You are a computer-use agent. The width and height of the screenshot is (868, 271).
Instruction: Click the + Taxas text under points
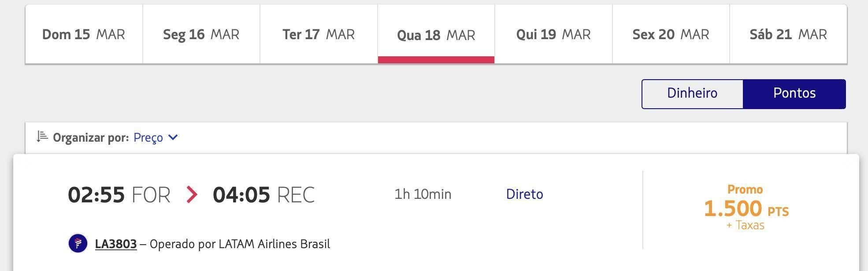[x=746, y=225]
